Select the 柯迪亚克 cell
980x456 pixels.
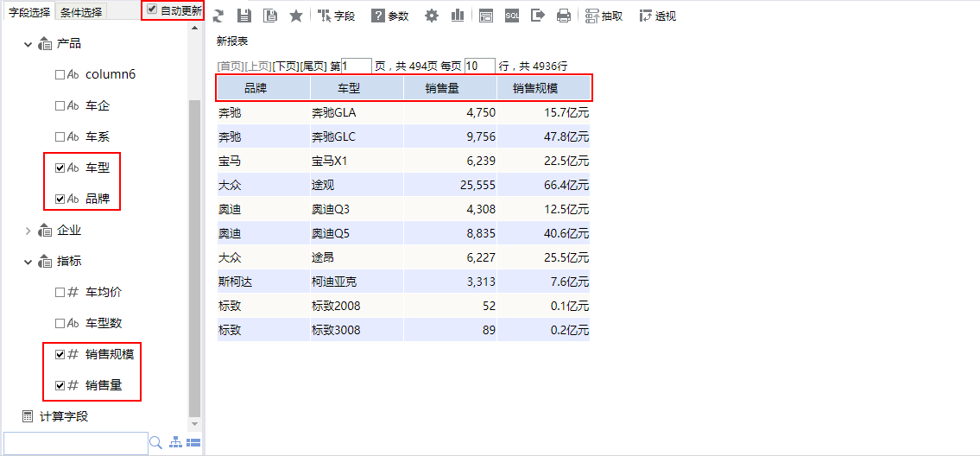(357, 282)
